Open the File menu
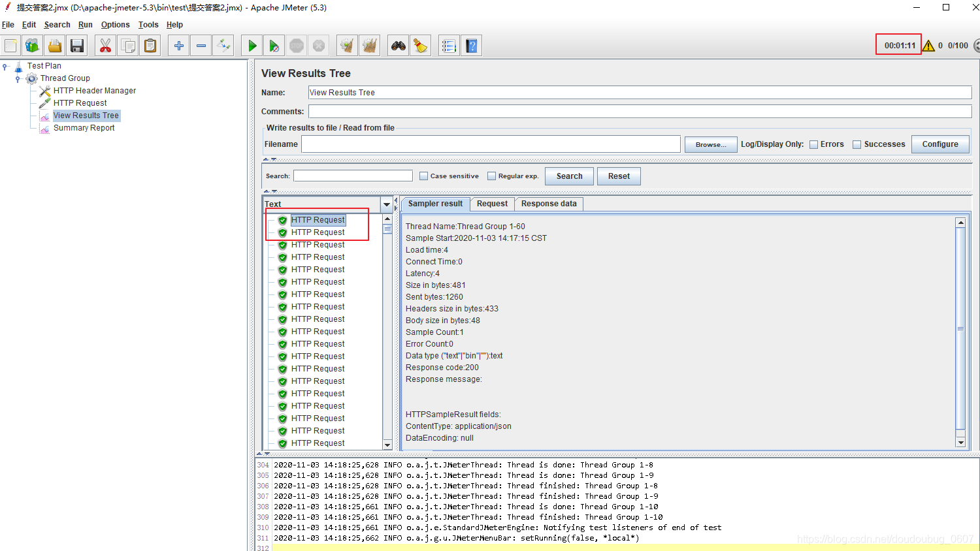 tap(8, 25)
